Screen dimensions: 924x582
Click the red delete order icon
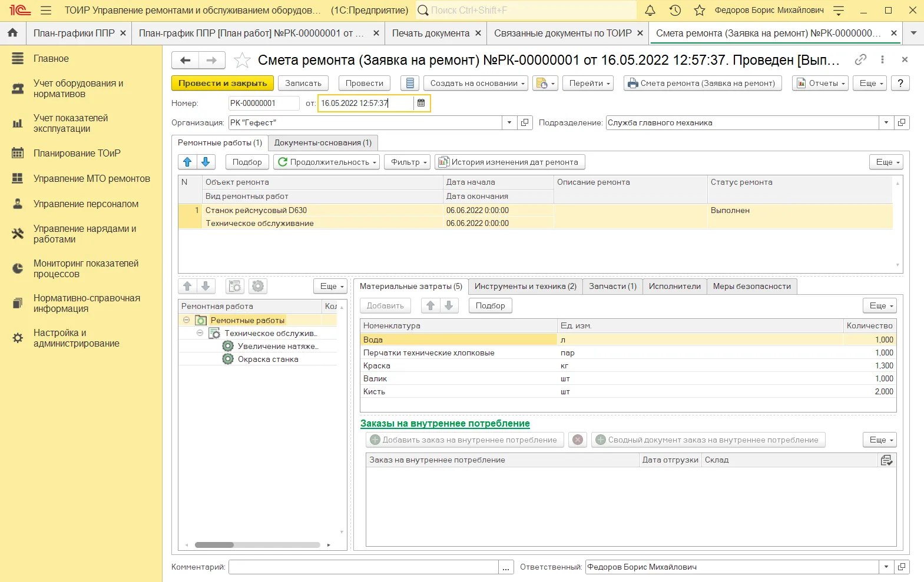(578, 440)
